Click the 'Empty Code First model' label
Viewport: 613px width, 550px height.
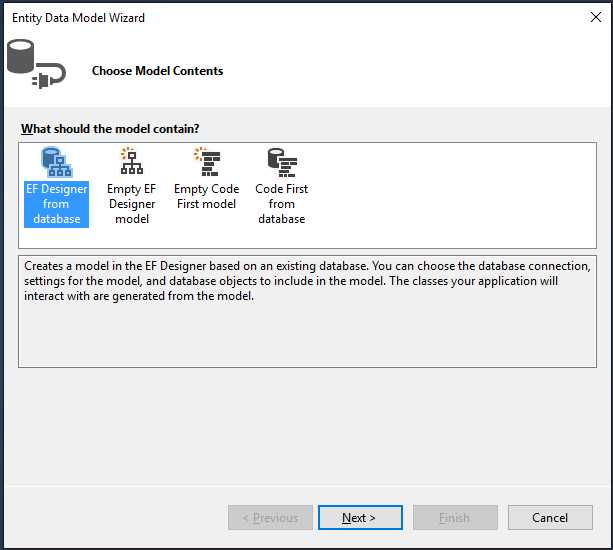pyautogui.click(x=207, y=197)
